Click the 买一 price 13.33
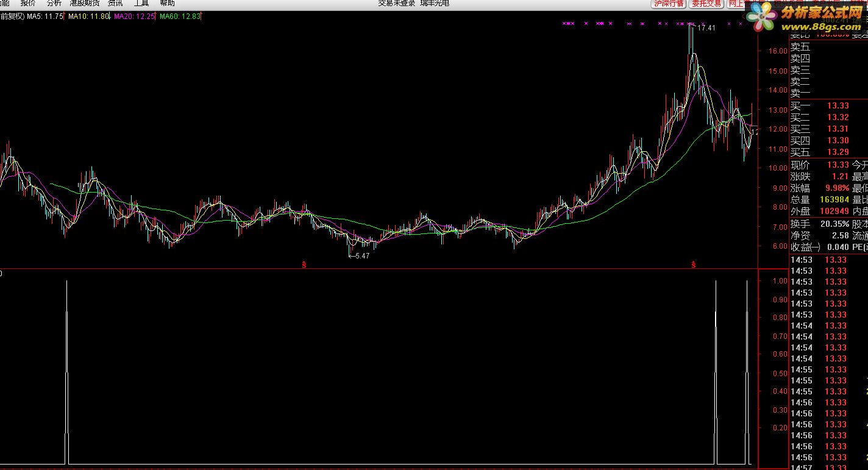Screen dimensions: 868x470 click(838, 106)
